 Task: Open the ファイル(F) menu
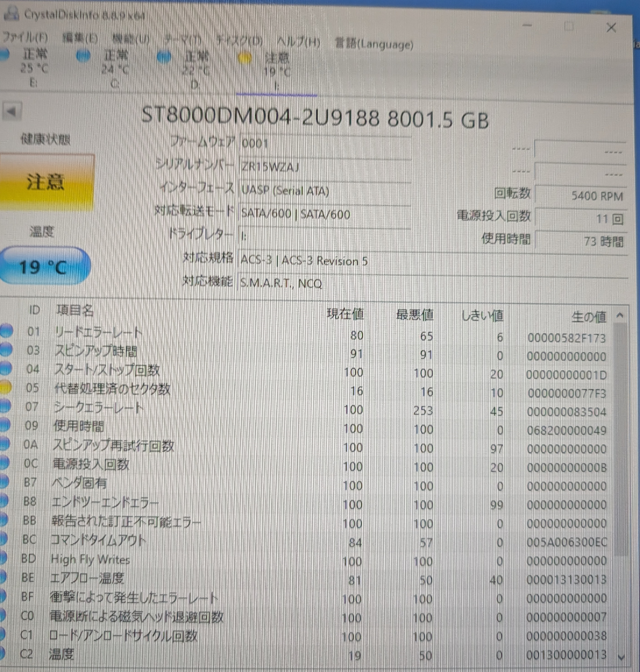[x=25, y=37]
